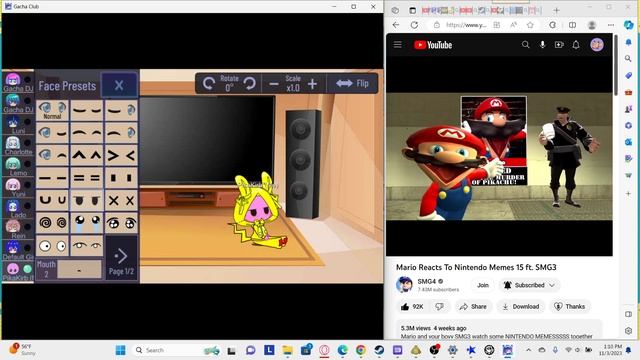Increase Scale with plus button

[312, 84]
